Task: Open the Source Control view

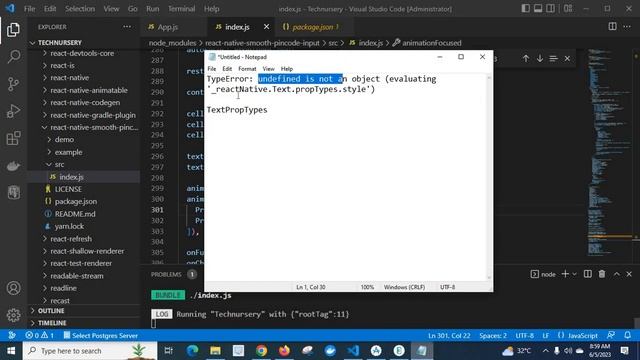Action: tap(13, 84)
